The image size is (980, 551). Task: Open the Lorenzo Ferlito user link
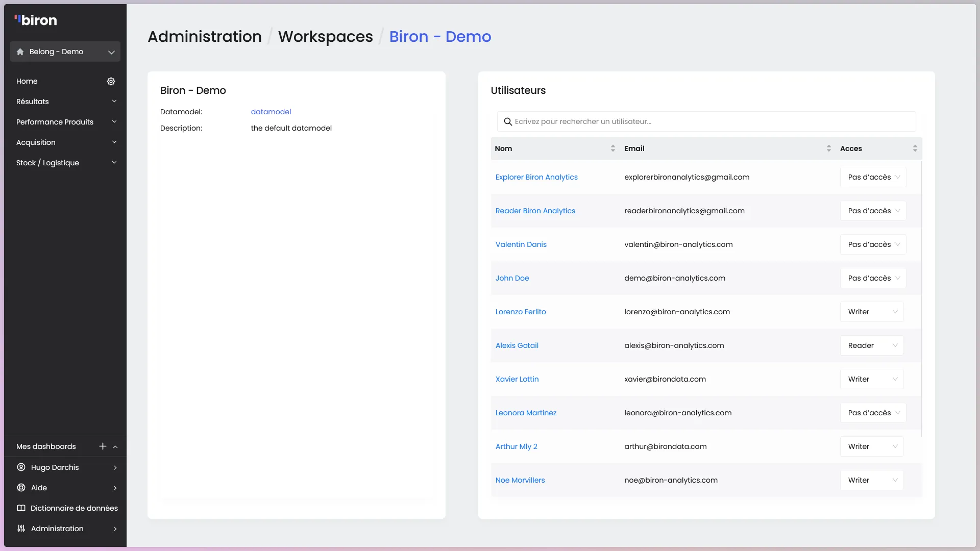click(x=521, y=312)
